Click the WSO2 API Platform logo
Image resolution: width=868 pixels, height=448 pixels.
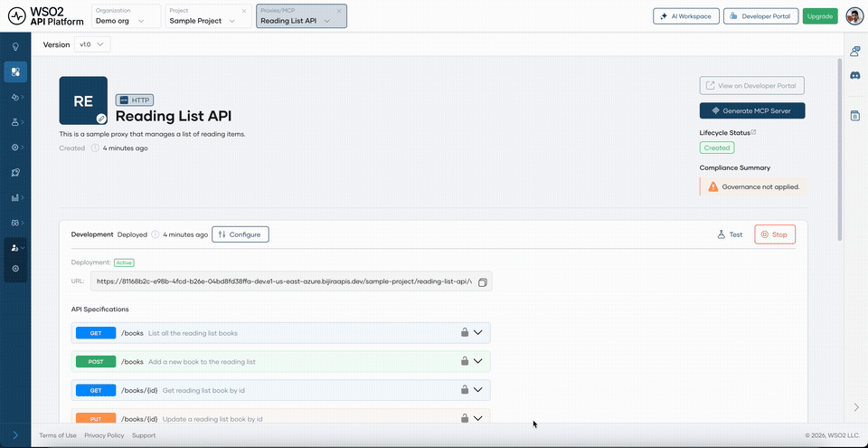[46, 16]
